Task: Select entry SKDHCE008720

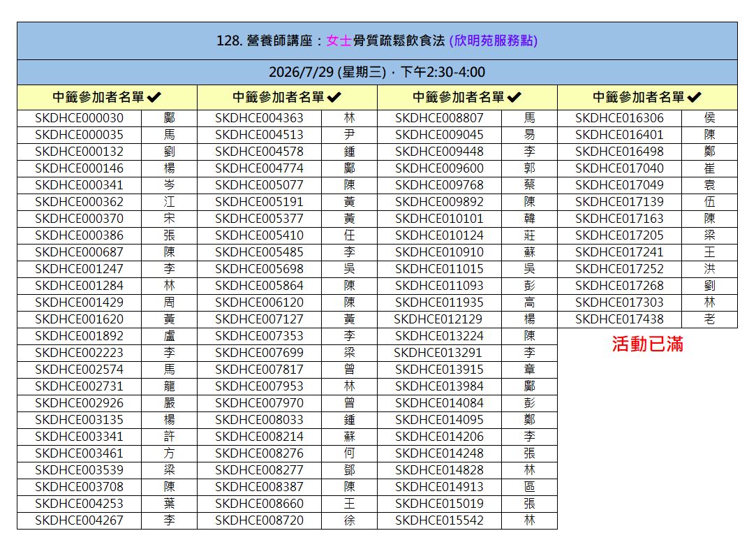Action: (259, 520)
